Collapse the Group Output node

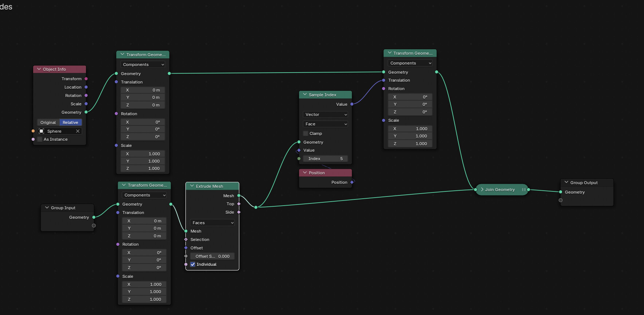coord(566,182)
